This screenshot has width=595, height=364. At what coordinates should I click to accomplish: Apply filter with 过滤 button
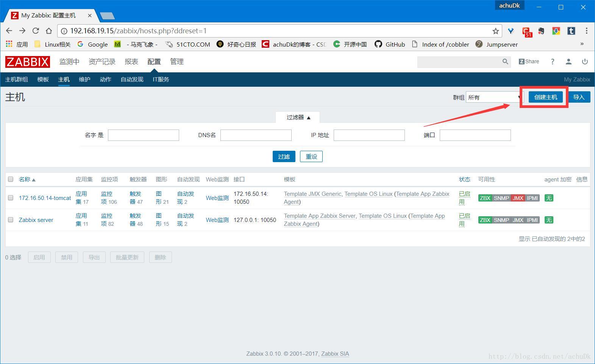284,156
